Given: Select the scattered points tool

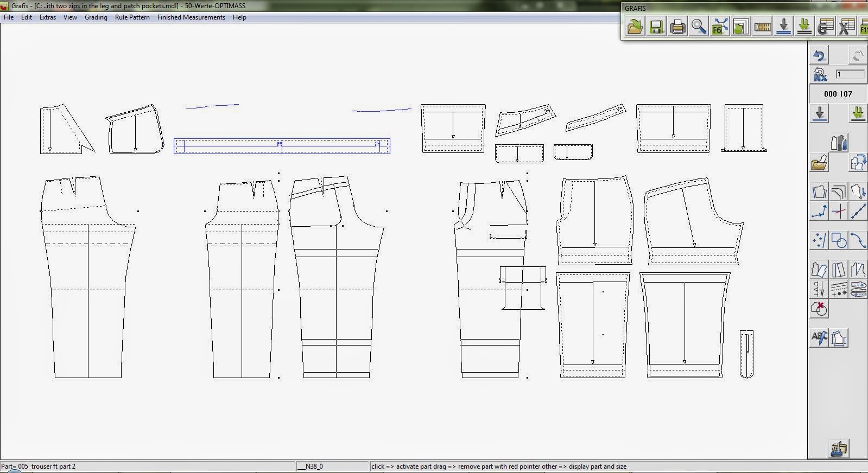Looking at the screenshot, I should pos(819,240).
